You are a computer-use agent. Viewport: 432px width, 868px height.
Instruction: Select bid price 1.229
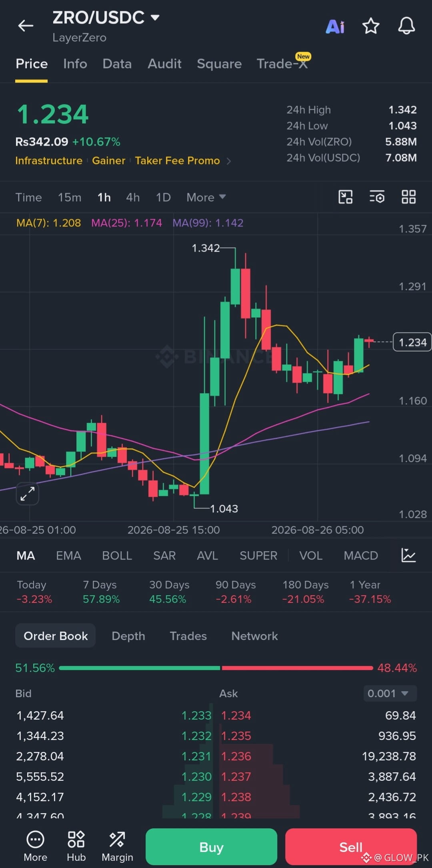coord(196,797)
